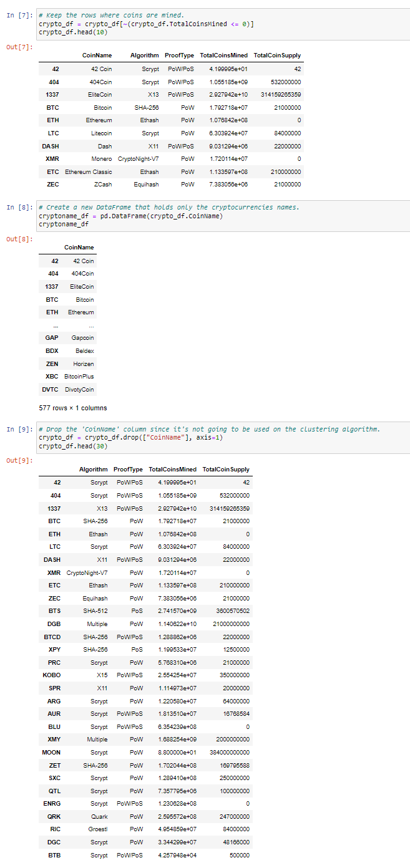
Task: Select '404Coin' cell in Out[7] table
Action: tap(100, 82)
